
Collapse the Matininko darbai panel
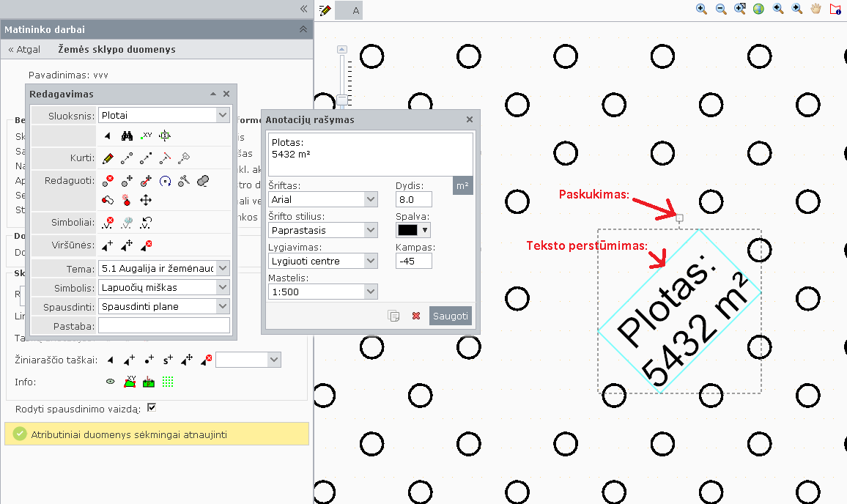[303, 29]
